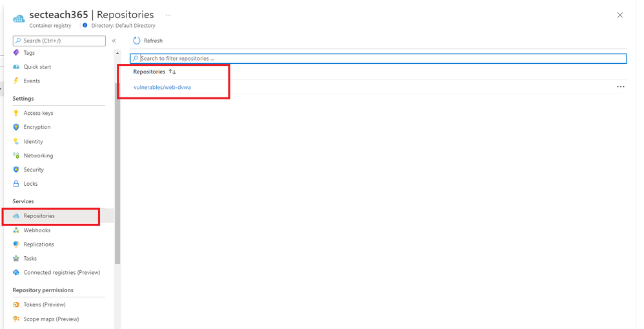Image resolution: width=644 pixels, height=329 pixels.
Task: Sort the list with the Repositories sort arrows
Action: tap(172, 72)
